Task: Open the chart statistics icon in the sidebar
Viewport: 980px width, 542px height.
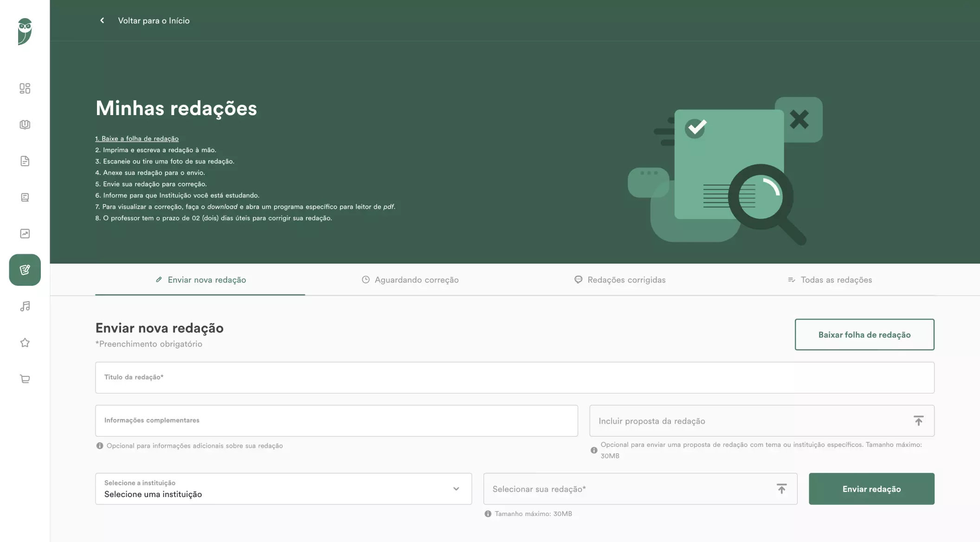Action: [25, 233]
